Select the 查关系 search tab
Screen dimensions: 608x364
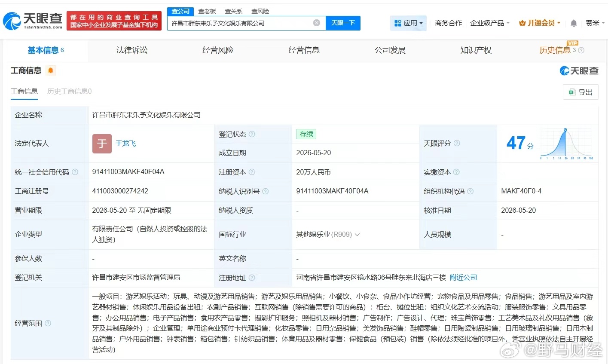[x=234, y=11]
